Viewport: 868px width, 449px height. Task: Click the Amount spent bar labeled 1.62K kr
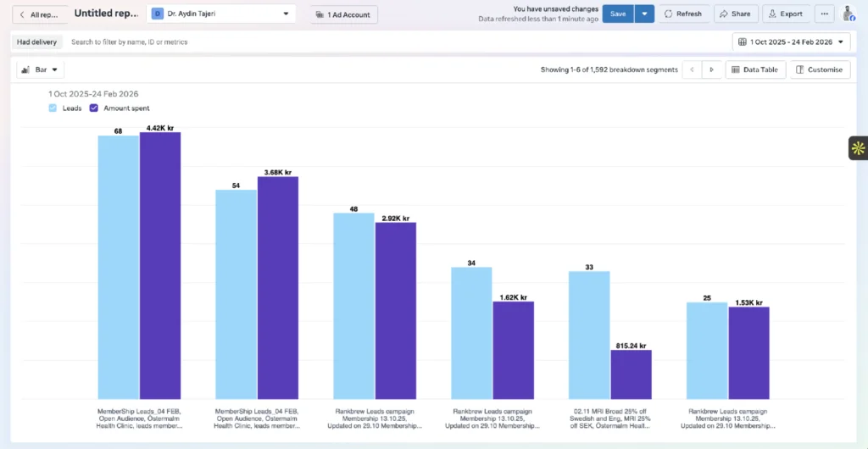[513, 350]
